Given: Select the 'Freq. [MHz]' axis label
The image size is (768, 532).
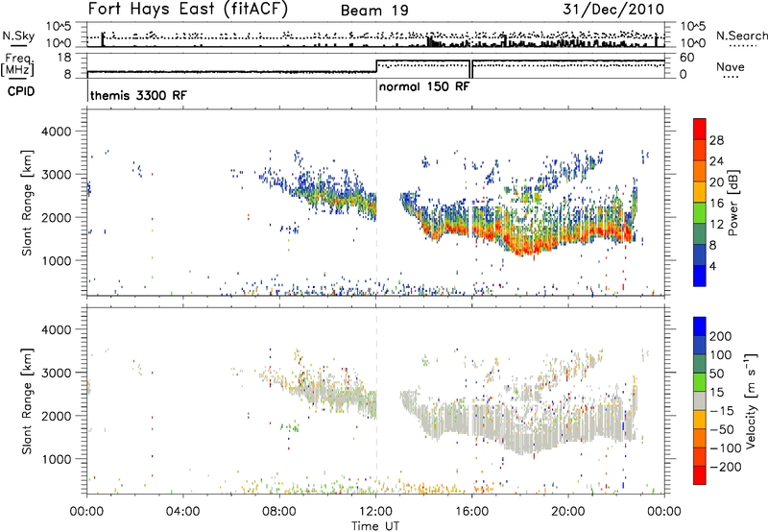Looking at the screenshot, I should click(x=18, y=65).
